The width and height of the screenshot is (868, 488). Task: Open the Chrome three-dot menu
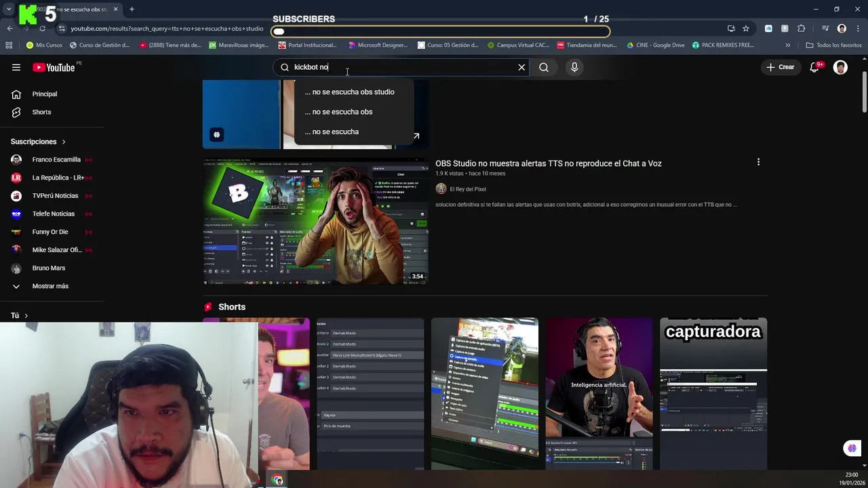[x=857, y=28]
